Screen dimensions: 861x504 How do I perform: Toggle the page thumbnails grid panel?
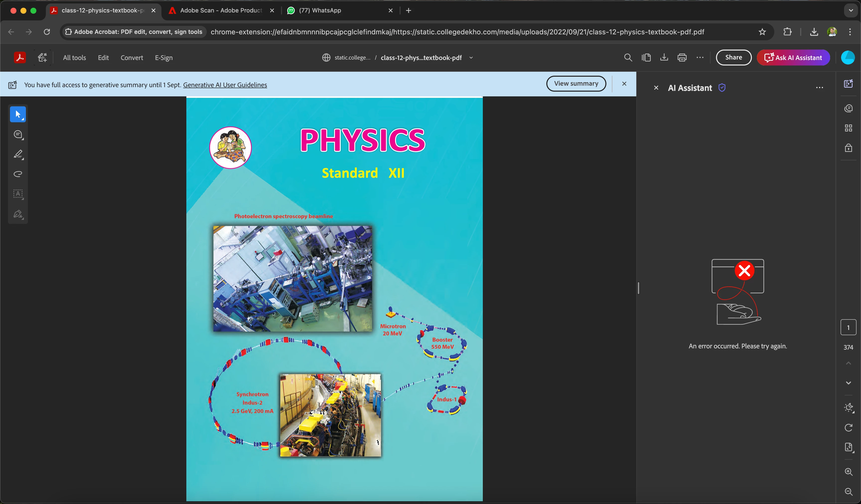(x=848, y=128)
